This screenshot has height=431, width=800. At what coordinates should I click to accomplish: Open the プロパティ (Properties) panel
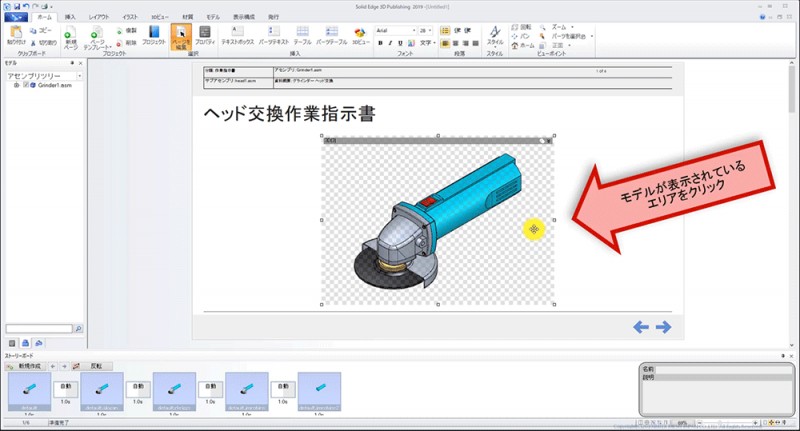pyautogui.click(x=204, y=37)
